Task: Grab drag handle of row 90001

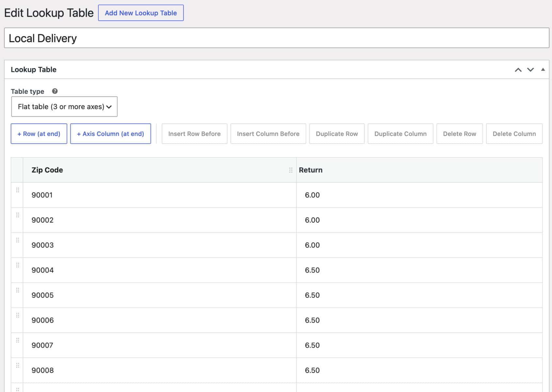Action: 18,190
